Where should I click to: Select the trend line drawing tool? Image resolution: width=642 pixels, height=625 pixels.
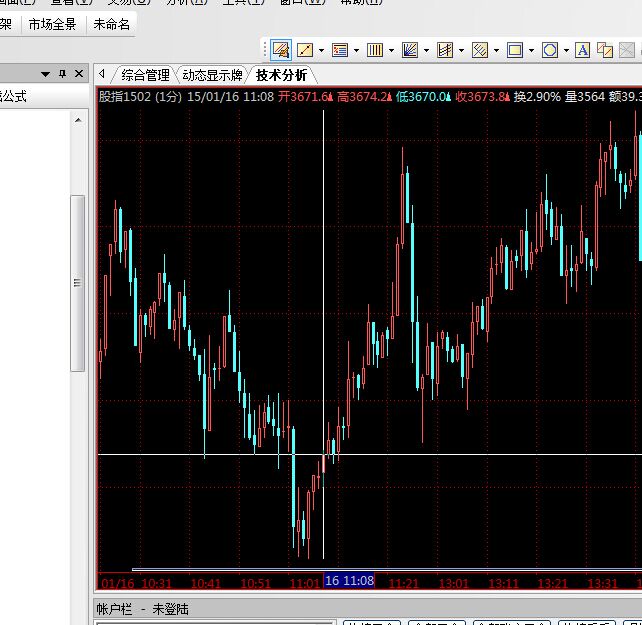(306, 50)
